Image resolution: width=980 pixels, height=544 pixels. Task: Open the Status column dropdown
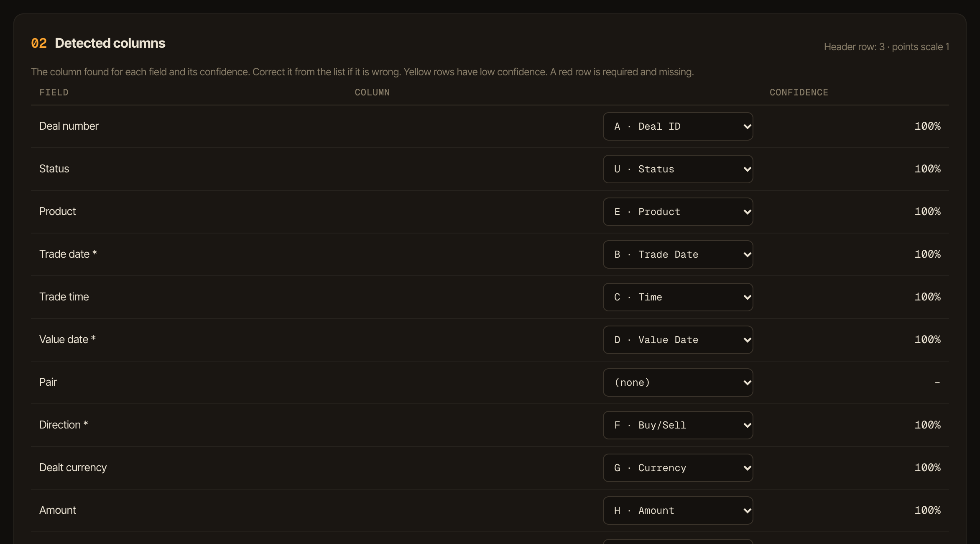678,169
